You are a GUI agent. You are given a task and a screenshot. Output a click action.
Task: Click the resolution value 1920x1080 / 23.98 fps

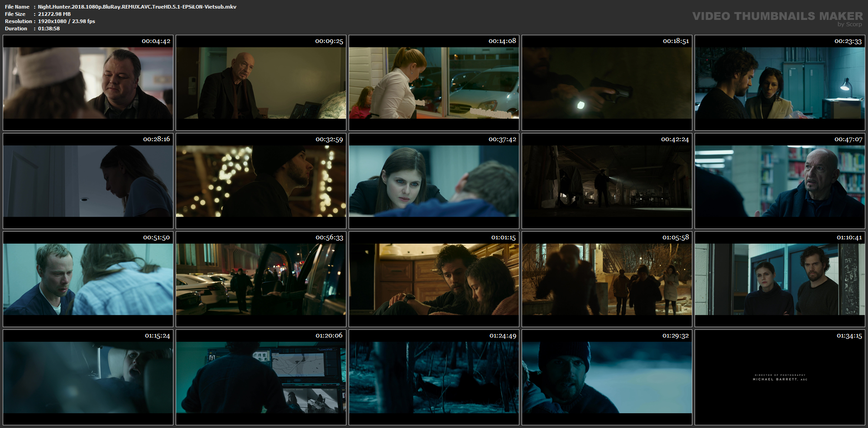pyautogui.click(x=67, y=21)
